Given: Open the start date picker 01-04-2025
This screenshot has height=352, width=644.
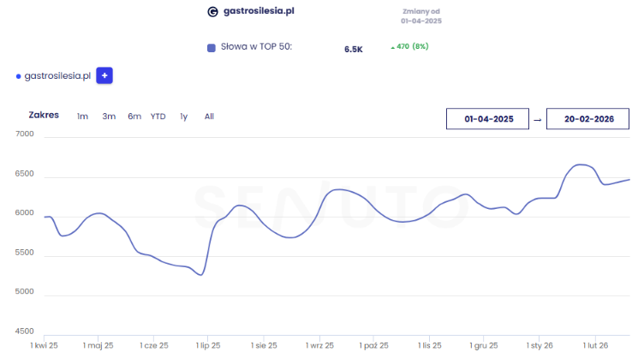Looking at the screenshot, I should (489, 120).
